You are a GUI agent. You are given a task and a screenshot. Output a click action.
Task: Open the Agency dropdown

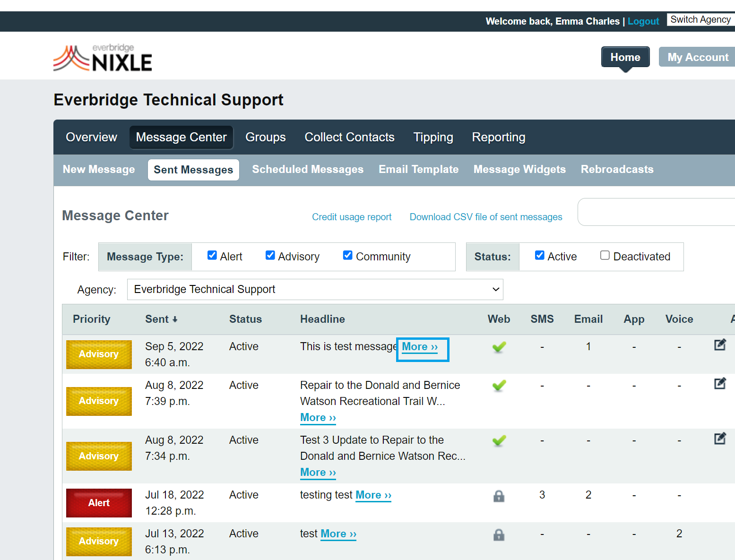click(x=315, y=289)
